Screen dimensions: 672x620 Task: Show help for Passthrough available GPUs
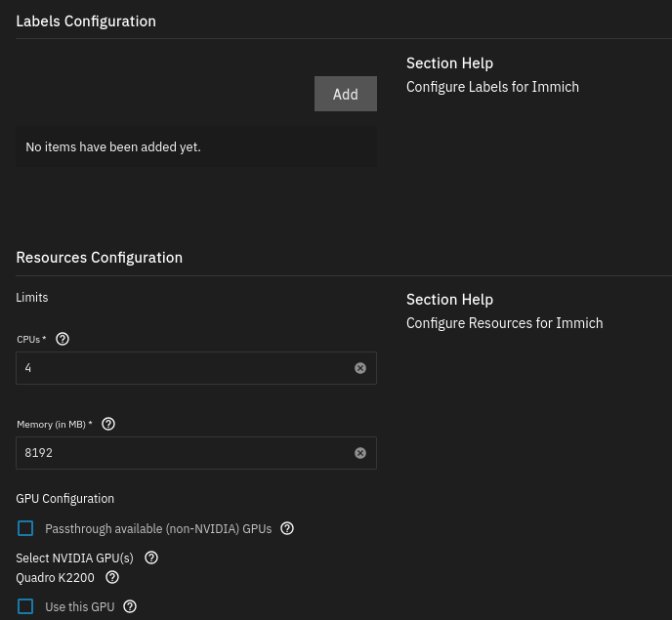[x=287, y=528]
